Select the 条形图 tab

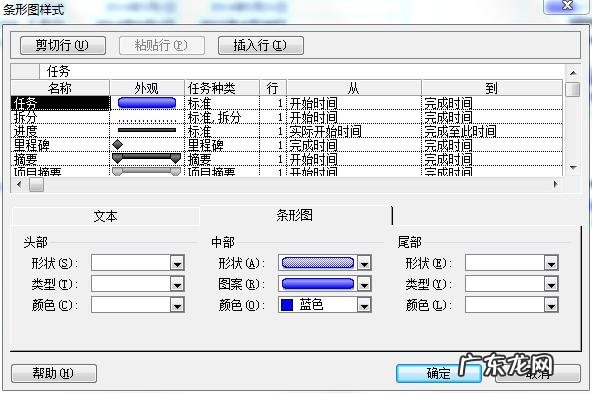click(295, 215)
